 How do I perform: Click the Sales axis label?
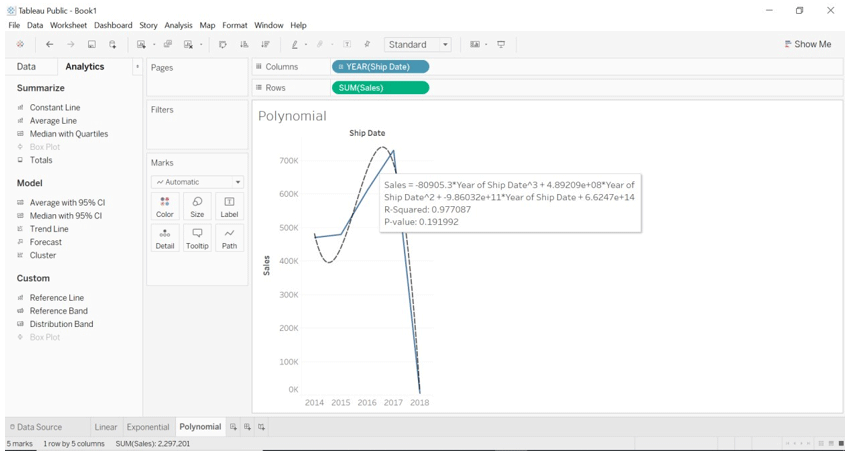[x=267, y=265]
